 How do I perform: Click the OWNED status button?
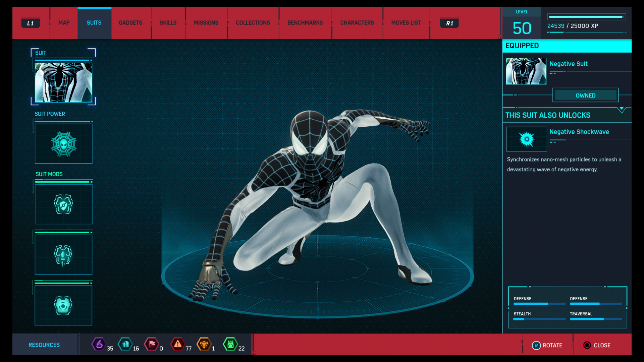pos(585,95)
